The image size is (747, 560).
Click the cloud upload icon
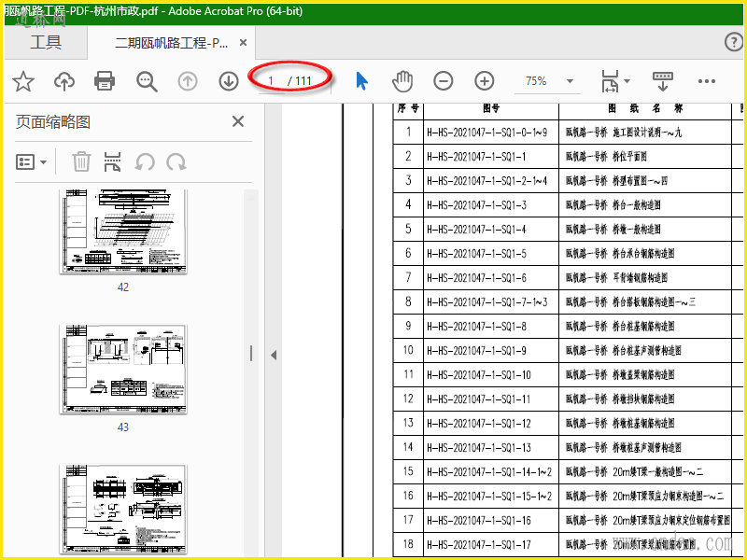63,81
